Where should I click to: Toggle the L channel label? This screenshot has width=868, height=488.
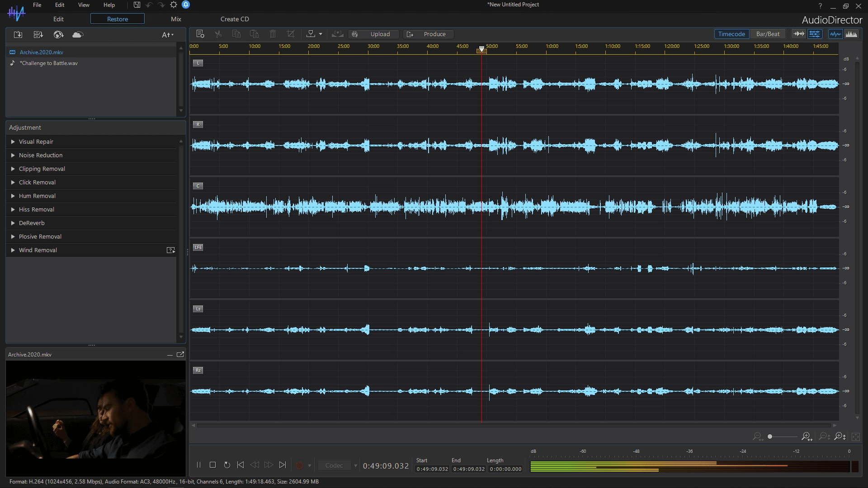pos(198,63)
